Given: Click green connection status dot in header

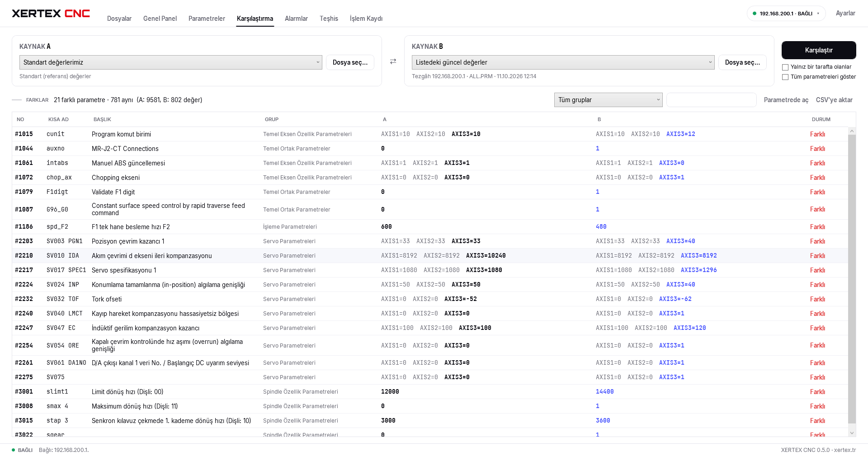Looking at the screenshot, I should (x=754, y=14).
